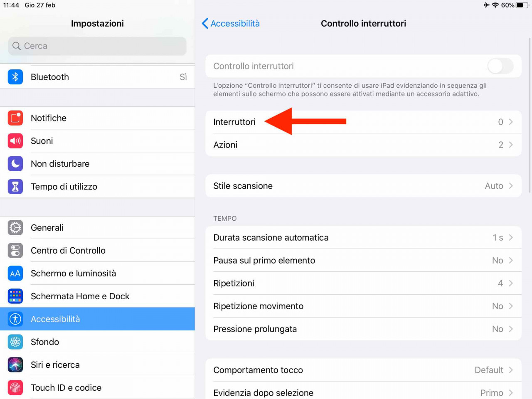Click the Cerca search field
The image size is (532, 399).
click(x=97, y=46)
